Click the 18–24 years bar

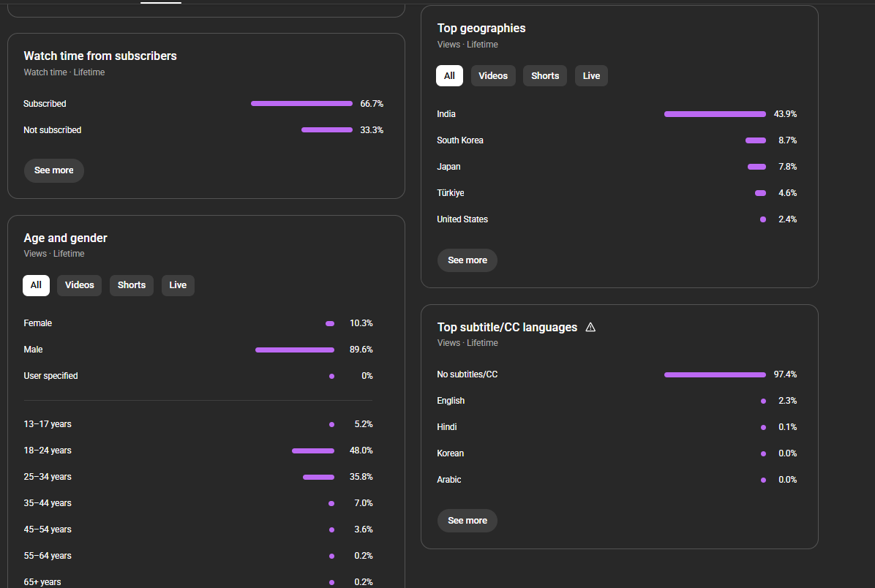pos(313,451)
